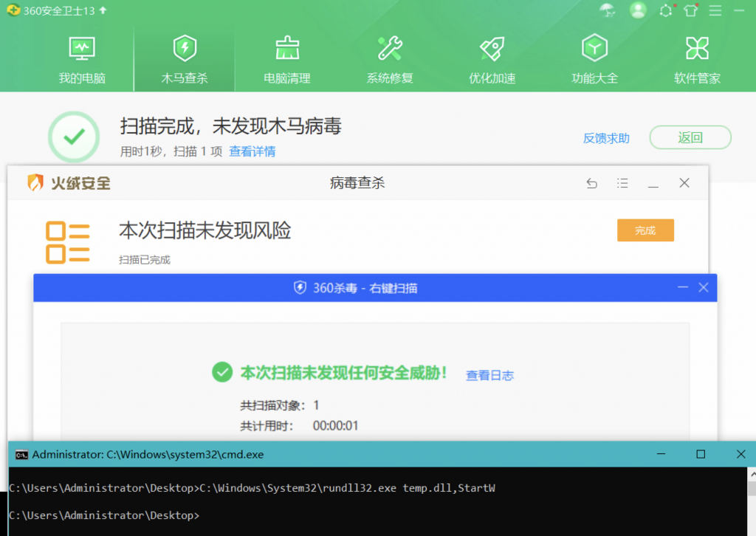Screen dimensions: 756x536
Task: Click the green check icon in 360杀毒
Action: [x=222, y=372]
